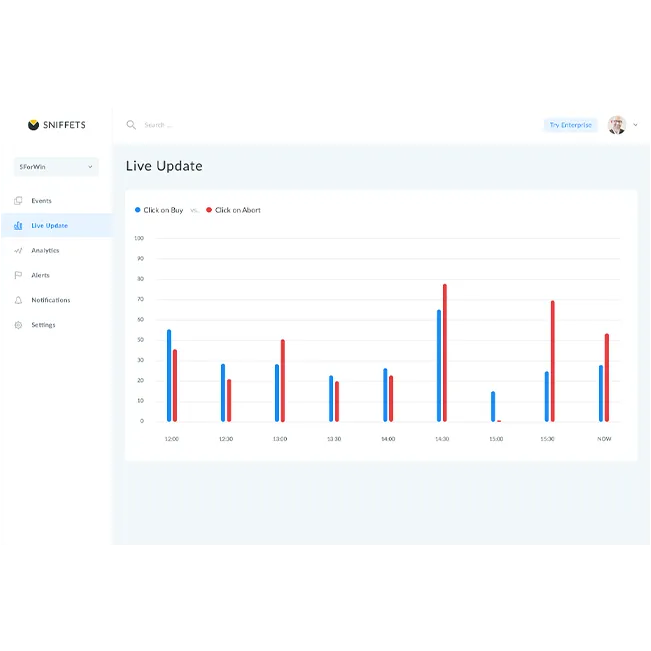This screenshot has width=651, height=651.
Task: Click the Sniffets logo icon
Action: [33, 125]
